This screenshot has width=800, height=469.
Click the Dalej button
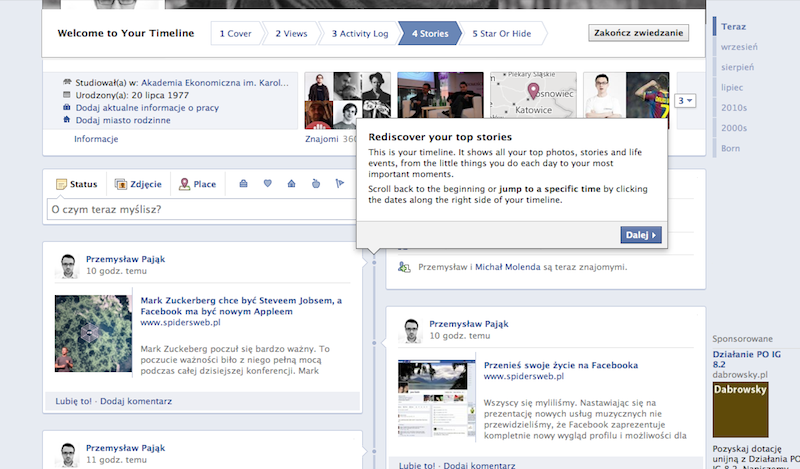pos(641,235)
